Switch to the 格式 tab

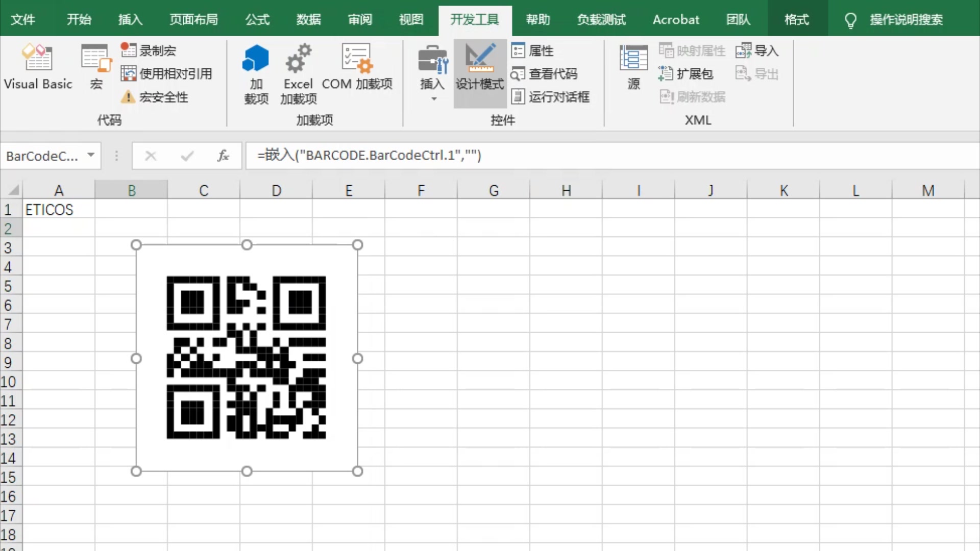pyautogui.click(x=797, y=19)
